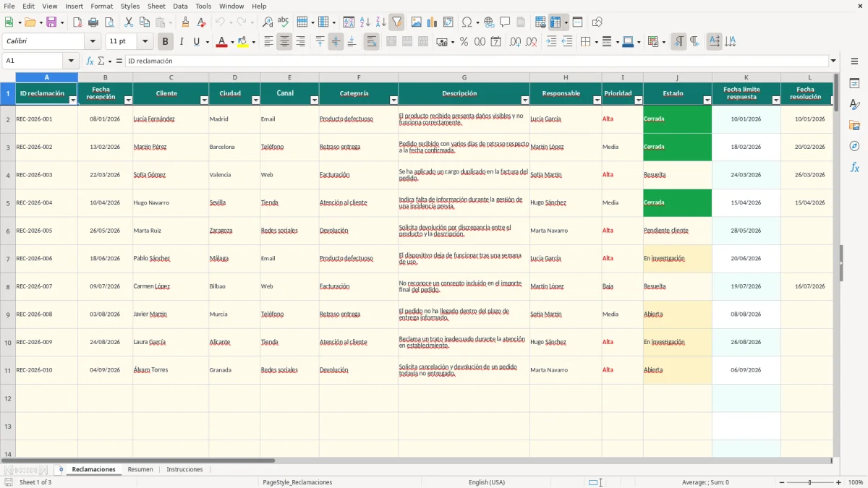Screen dimensions: 868x488
Task: Switch to the Resumen sheet tab
Action: pos(140,469)
